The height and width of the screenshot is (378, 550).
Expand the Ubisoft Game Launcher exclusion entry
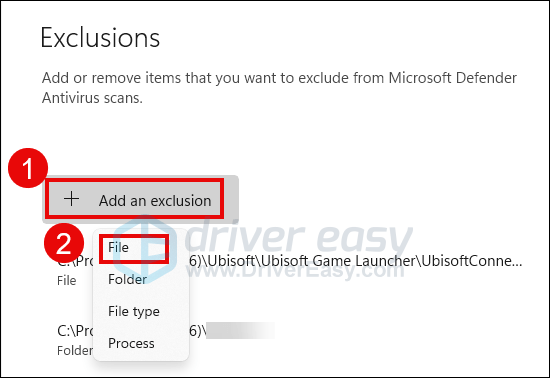290,268
